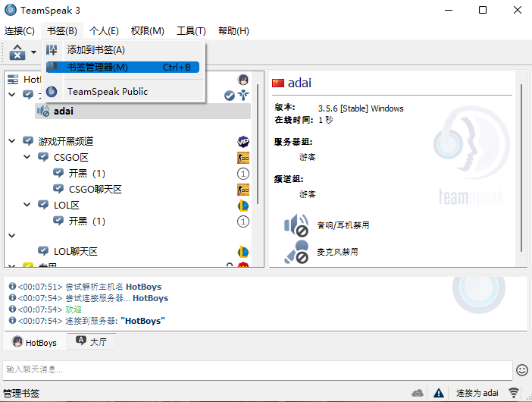Click the 连接为 adai status text

[477, 393]
